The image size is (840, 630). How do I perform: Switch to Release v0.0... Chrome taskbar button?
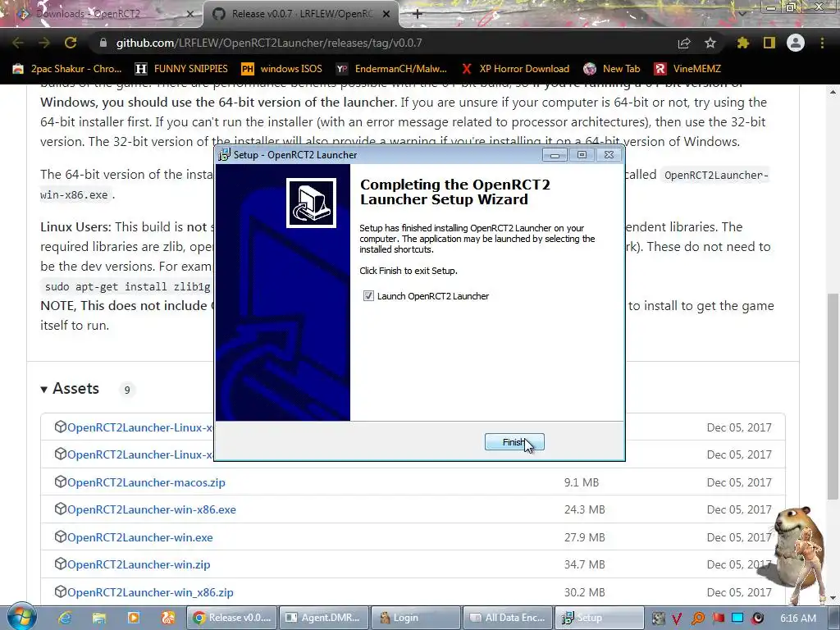click(x=232, y=618)
